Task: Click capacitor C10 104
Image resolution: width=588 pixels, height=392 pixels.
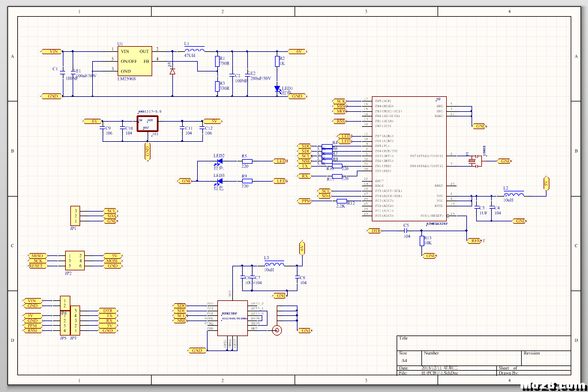Action: pyautogui.click(x=122, y=129)
